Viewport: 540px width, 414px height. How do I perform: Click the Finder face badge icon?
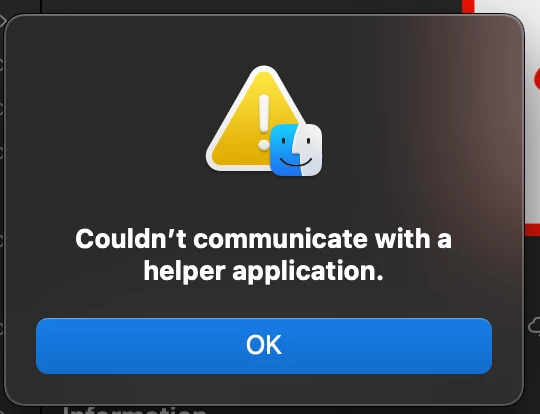point(296,150)
